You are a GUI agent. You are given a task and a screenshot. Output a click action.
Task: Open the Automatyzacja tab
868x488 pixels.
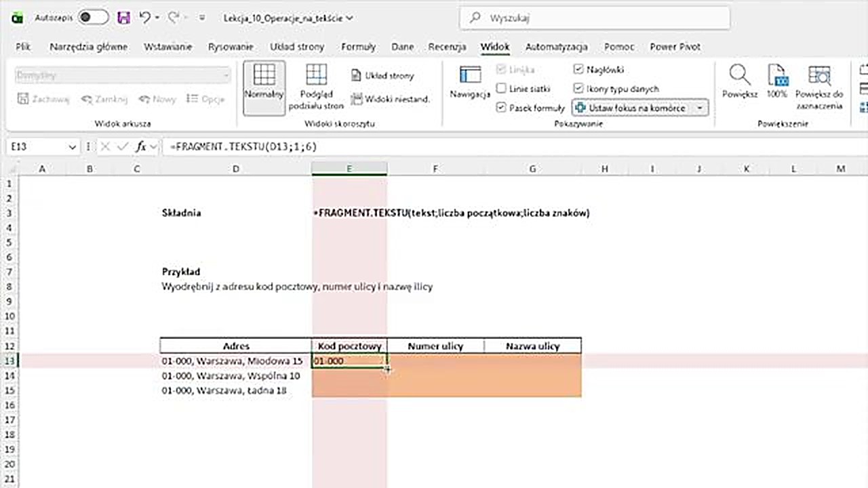pos(556,47)
